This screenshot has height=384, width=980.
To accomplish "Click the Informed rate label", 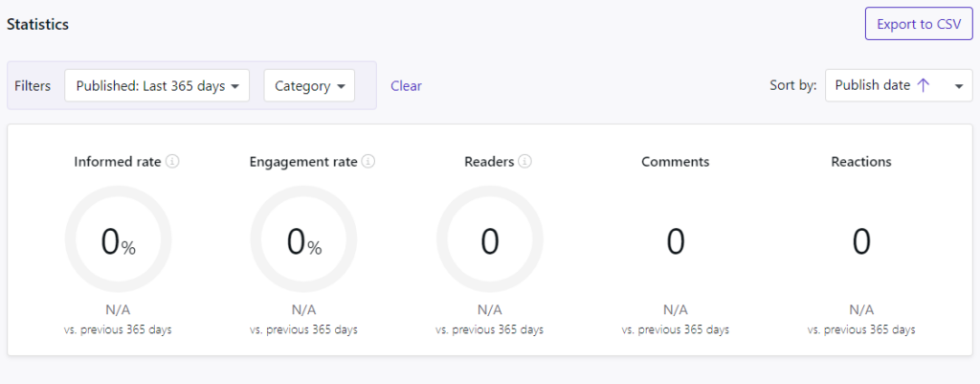I will pos(117,162).
